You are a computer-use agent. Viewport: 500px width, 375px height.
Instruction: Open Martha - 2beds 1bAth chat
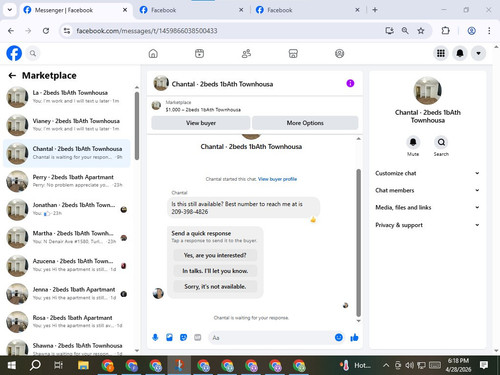click(x=67, y=237)
